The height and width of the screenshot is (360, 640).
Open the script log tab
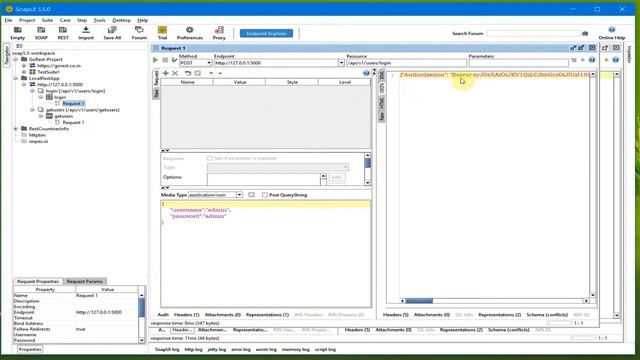coord(325,349)
